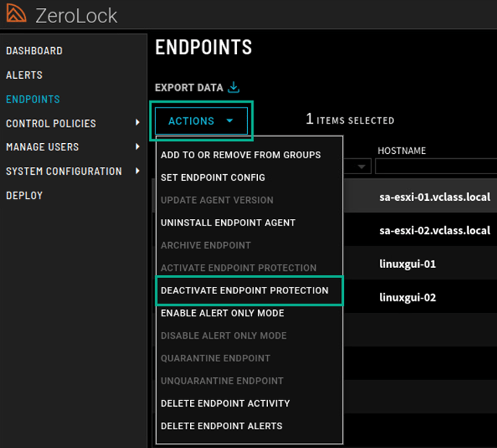Image resolution: width=497 pixels, height=448 pixels.
Task: Click the Disable Alert Only Mode entry
Action: click(223, 335)
